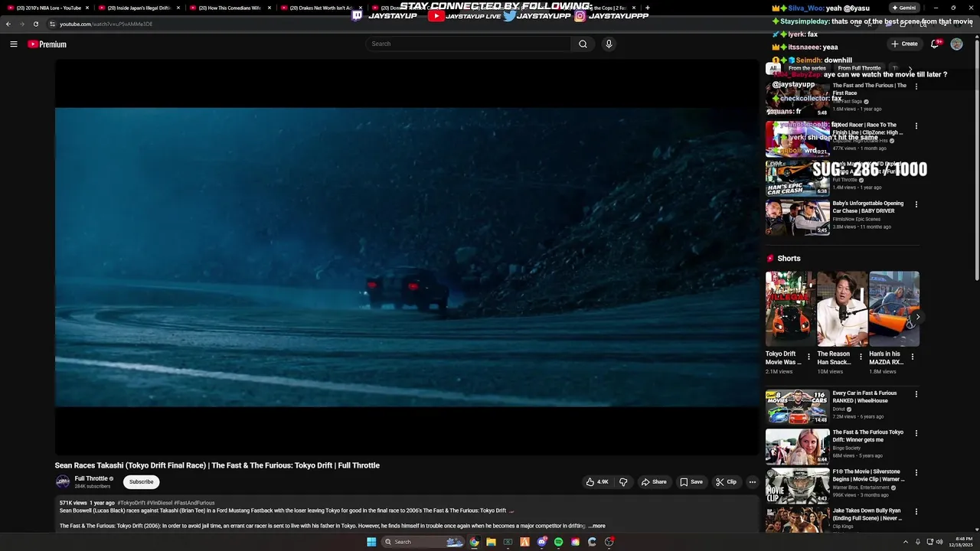Open Chrome from the taskbar
The height and width of the screenshot is (551, 980).
474,542
